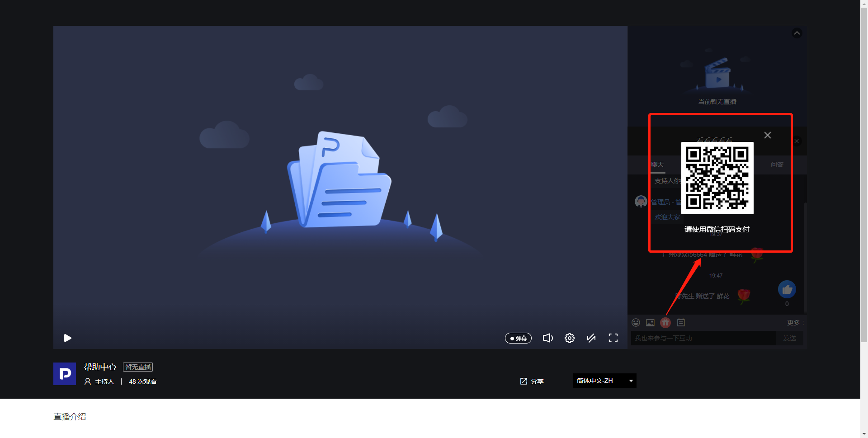Screen dimensions: 868x438
Task: Click the page scrollbar's down arrow
Action: tap(864, 434)
